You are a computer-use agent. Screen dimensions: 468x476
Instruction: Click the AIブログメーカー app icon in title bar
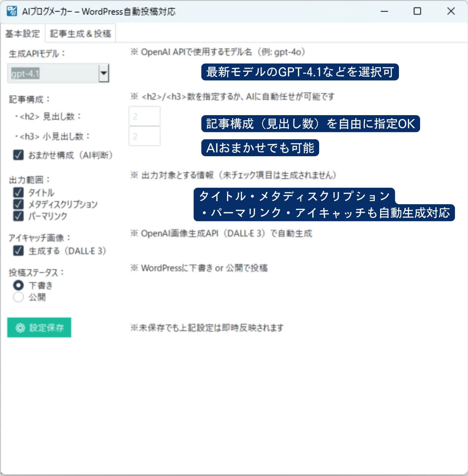[12, 12]
